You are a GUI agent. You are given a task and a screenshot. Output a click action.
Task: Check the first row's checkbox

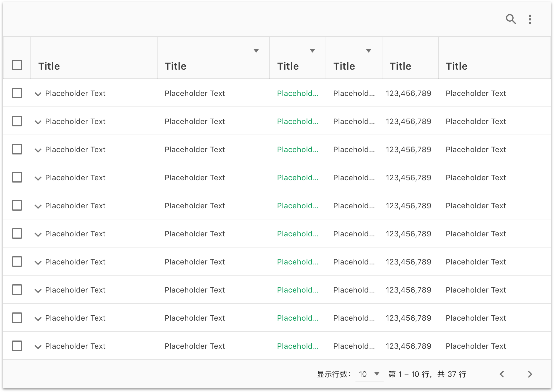tap(17, 93)
